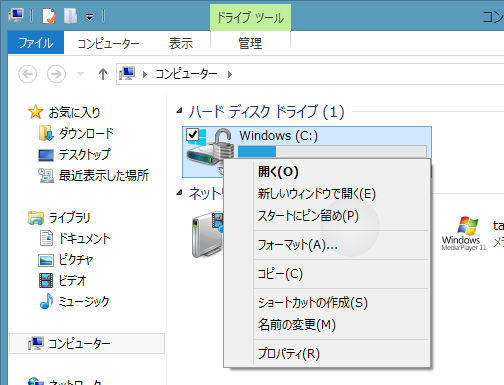Collapse the ハード ディスク ドライブ group
504x385 pixels.
point(179,111)
